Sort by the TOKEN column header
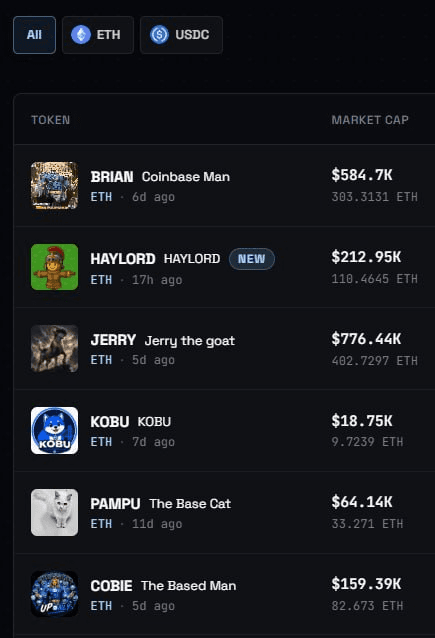The width and height of the screenshot is (435, 638). coord(50,120)
